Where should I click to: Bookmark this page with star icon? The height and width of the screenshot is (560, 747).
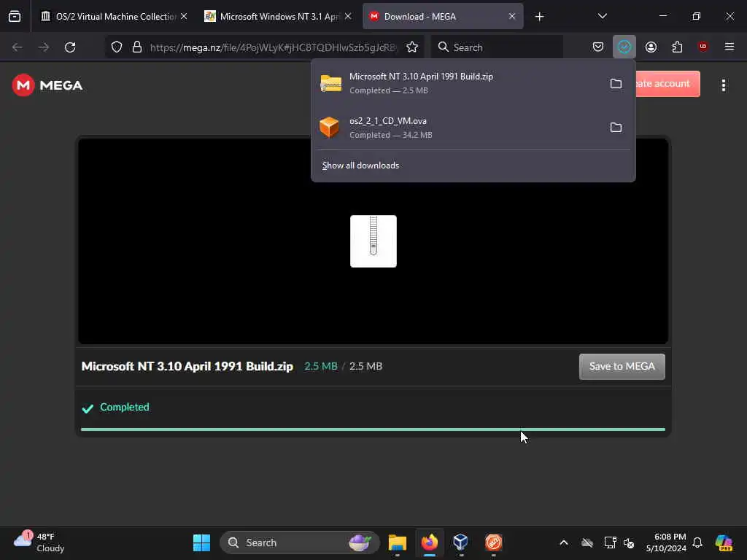point(412,47)
